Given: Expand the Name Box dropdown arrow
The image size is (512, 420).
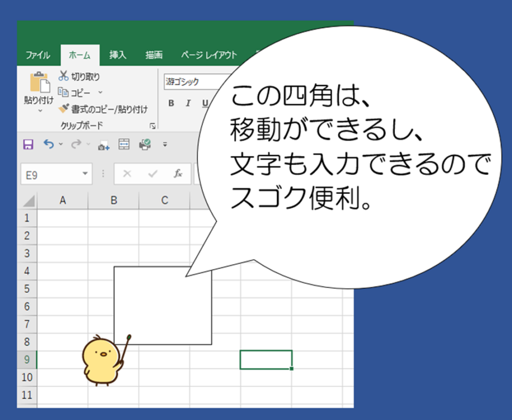Looking at the screenshot, I should (x=85, y=173).
